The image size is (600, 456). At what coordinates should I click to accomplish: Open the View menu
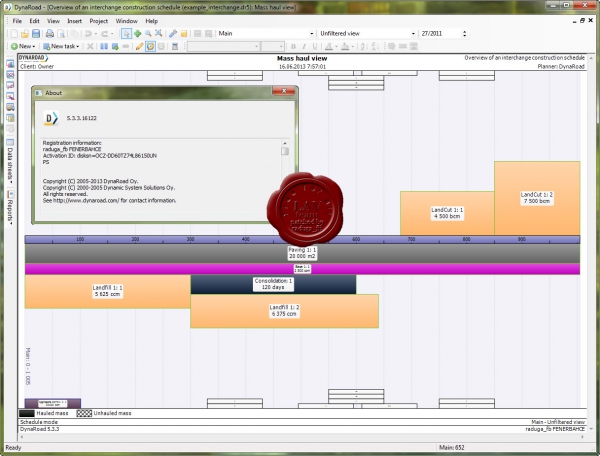pos(53,21)
